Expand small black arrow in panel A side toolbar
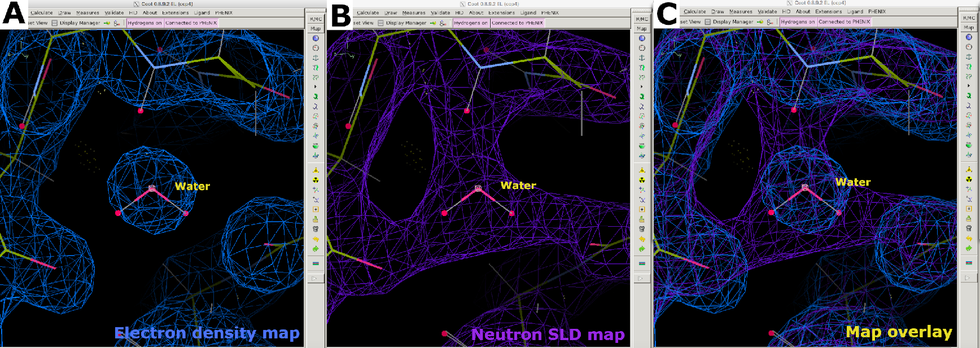This screenshot has height=348, width=980. 316,87
